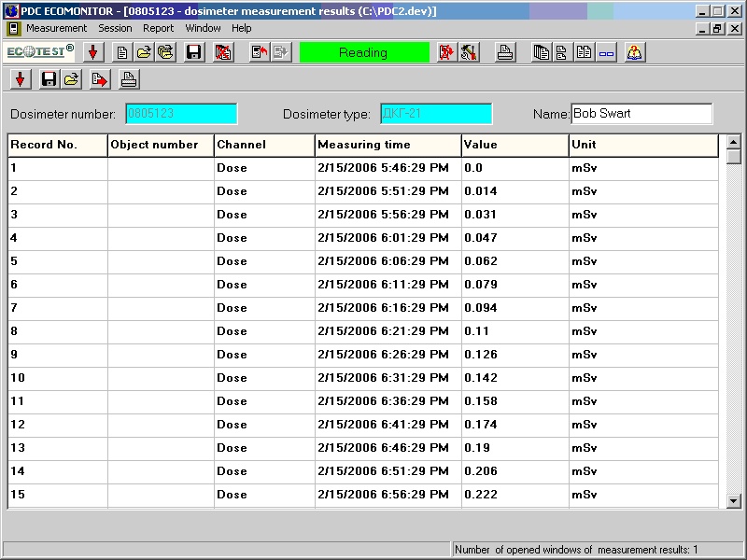Image resolution: width=747 pixels, height=560 pixels.
Task: Click measuring time 2/15/2006 6:36:29 PM
Action: point(388,401)
